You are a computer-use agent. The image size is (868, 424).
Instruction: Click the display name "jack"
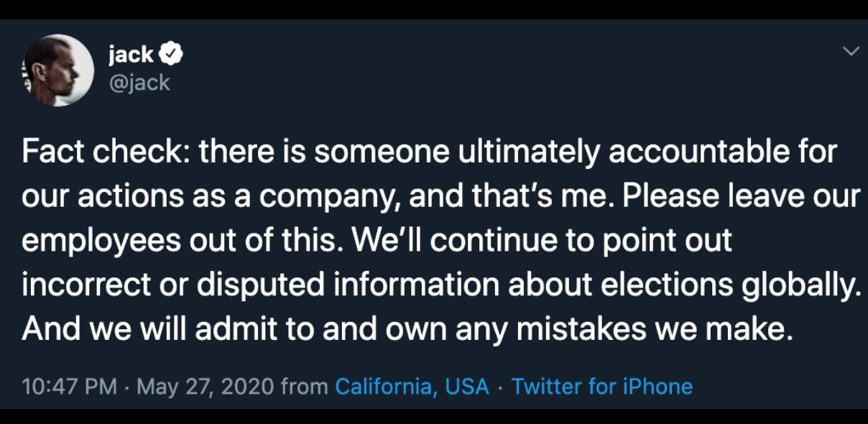pyautogui.click(x=131, y=54)
